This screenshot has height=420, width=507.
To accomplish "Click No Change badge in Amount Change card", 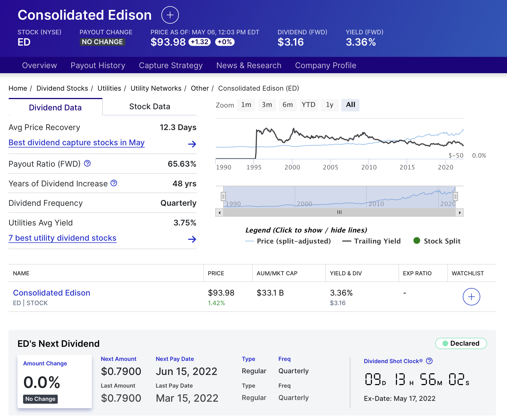I will tap(40, 399).
